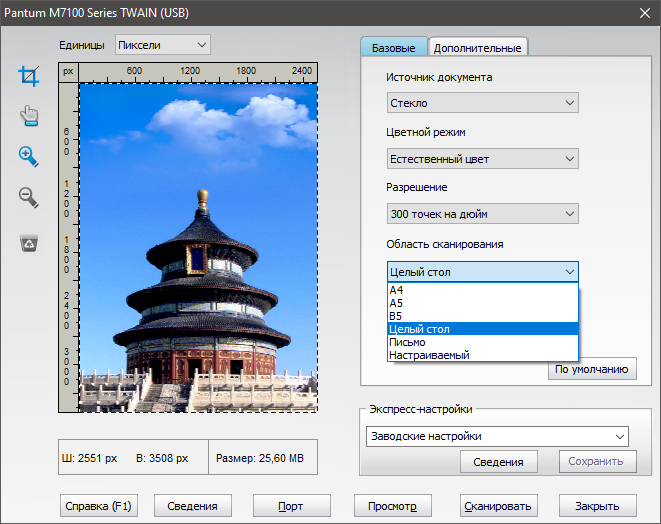Click the recycle bin clear icon
This screenshot has height=524, width=661.
pyautogui.click(x=29, y=243)
